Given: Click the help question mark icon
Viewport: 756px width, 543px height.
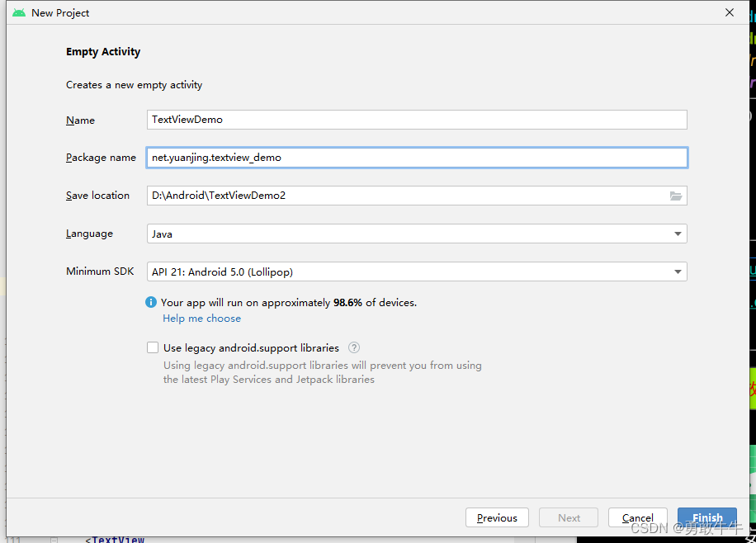Looking at the screenshot, I should coord(354,348).
